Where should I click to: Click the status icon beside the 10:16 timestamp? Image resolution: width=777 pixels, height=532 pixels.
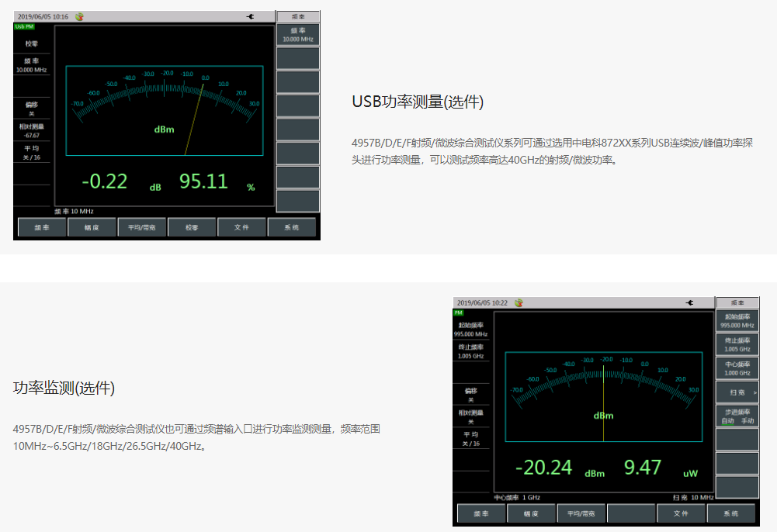click(80, 16)
